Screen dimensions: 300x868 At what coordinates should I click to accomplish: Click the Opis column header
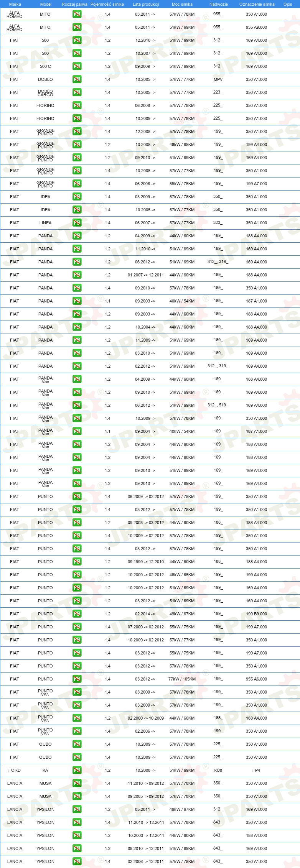(x=288, y=4)
